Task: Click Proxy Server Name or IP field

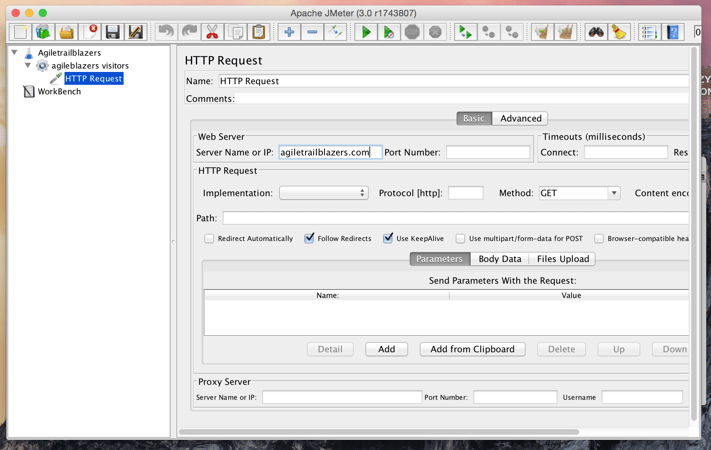Action: click(342, 397)
